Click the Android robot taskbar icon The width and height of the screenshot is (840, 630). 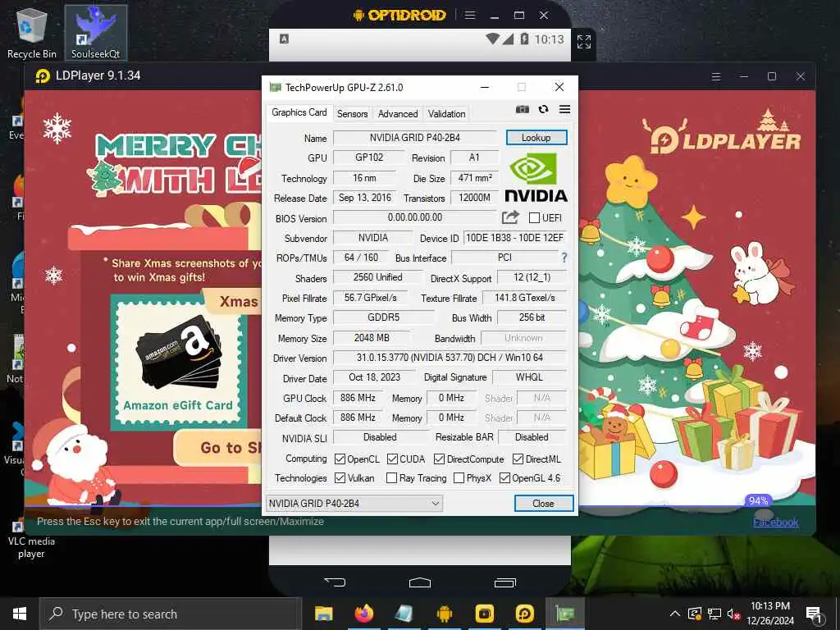(x=444, y=614)
